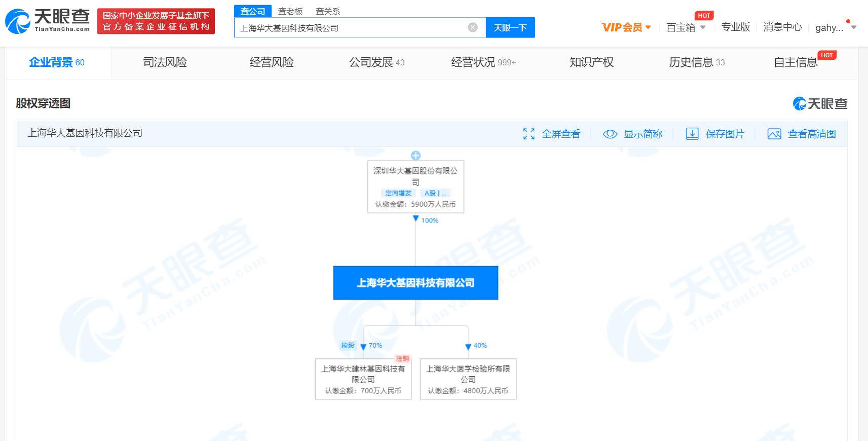Switch to 查老板 search tab
The height and width of the screenshot is (441, 868).
[290, 11]
